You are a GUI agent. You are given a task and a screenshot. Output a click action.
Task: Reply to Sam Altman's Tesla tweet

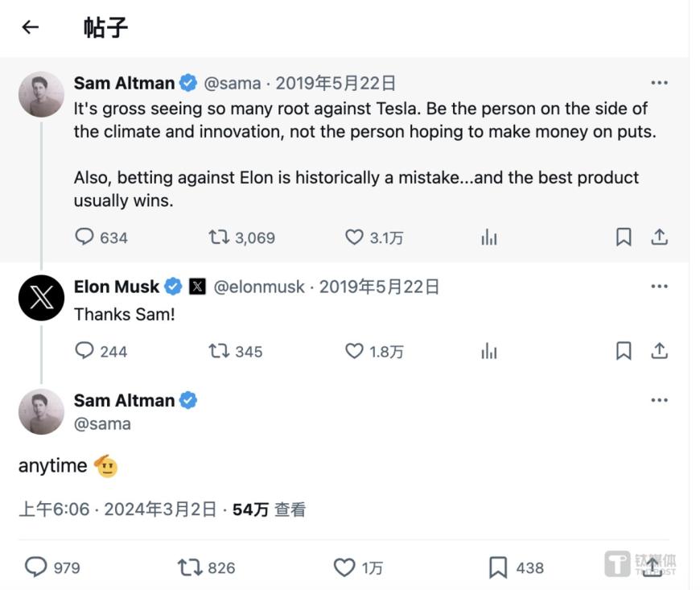[x=84, y=237]
